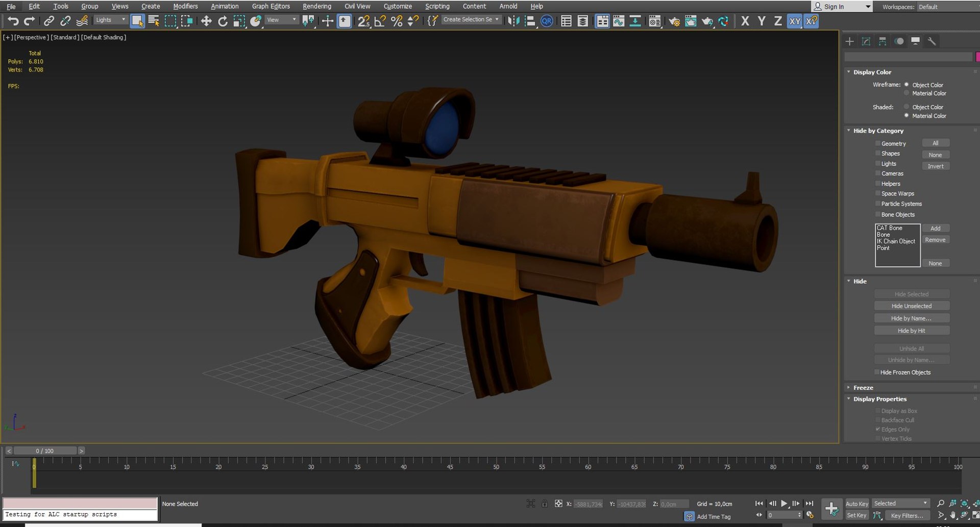980x527 pixels.
Task: Open the Hierarchy panel tab
Action: click(x=883, y=41)
